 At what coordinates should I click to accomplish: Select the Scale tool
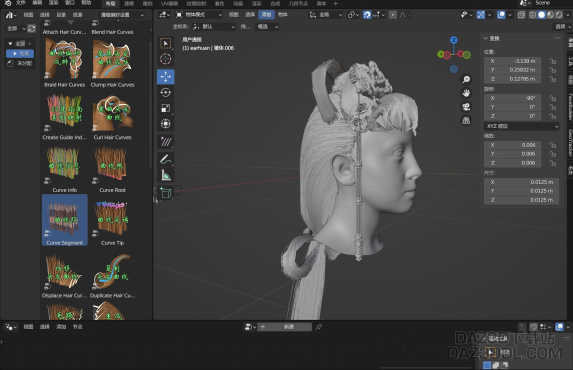(166, 108)
